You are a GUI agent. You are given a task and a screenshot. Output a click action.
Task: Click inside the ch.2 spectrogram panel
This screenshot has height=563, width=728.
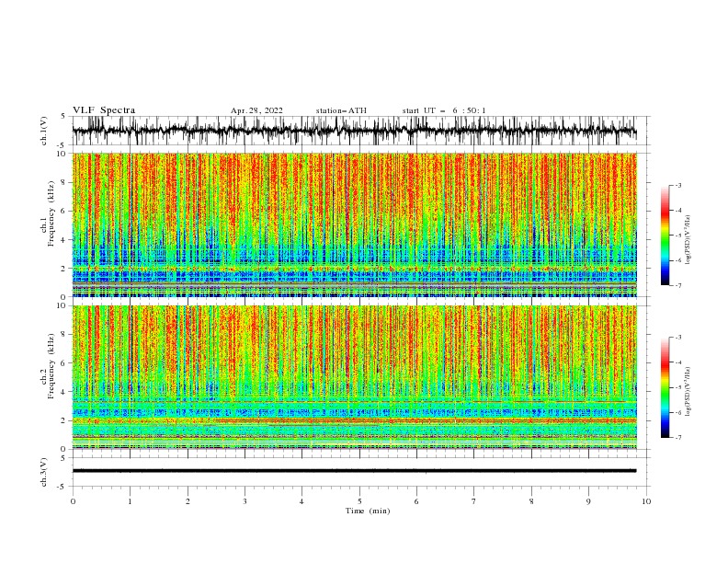pos(354,377)
